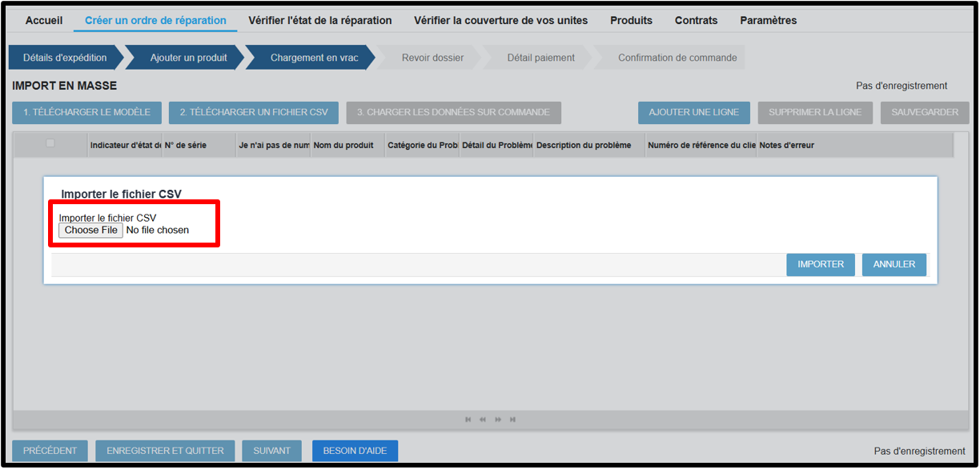
Task: Open the Contrats menu
Action: point(696,20)
